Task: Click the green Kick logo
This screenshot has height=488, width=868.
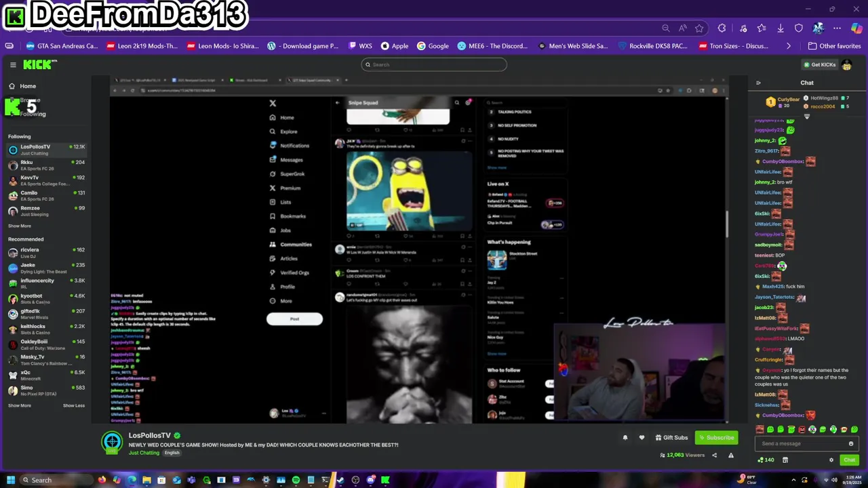Action: pyautogui.click(x=39, y=64)
